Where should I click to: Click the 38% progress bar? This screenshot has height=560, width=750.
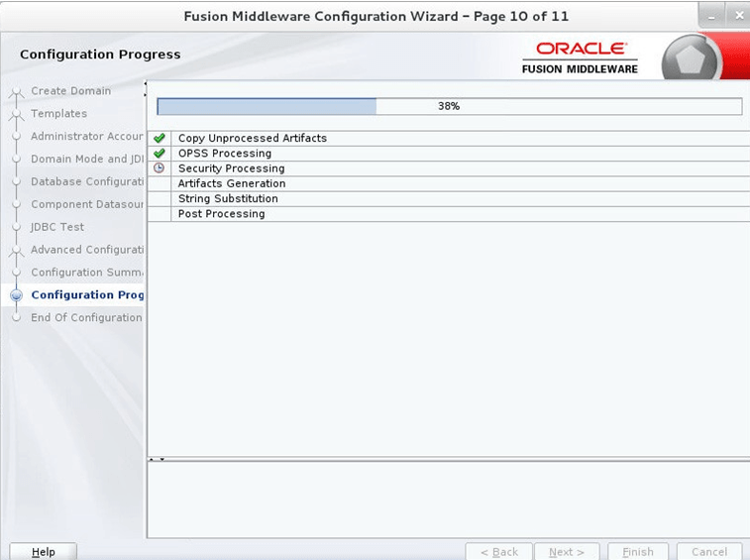tap(449, 106)
